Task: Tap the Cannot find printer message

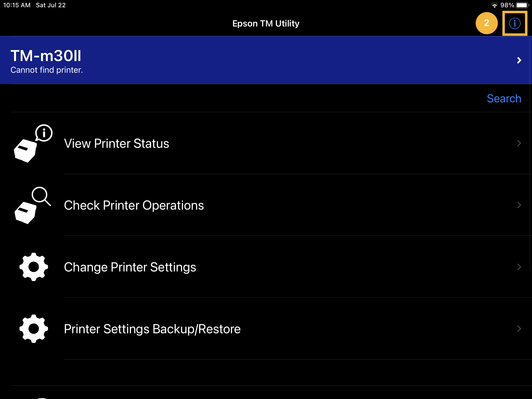Action: coord(47,70)
